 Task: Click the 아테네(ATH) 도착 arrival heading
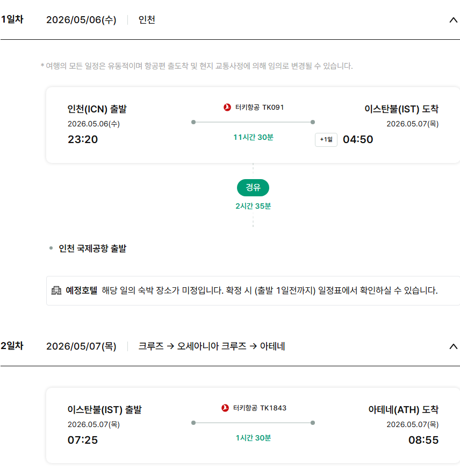pyautogui.click(x=403, y=410)
